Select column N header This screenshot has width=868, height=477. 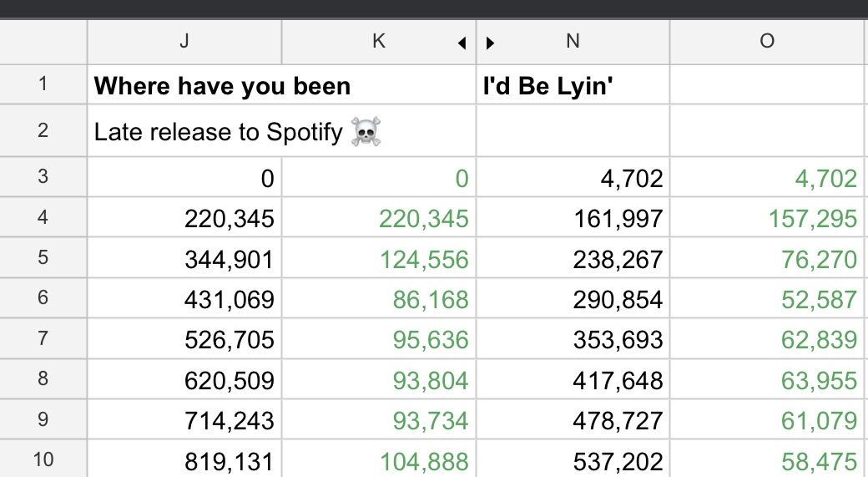click(x=573, y=42)
